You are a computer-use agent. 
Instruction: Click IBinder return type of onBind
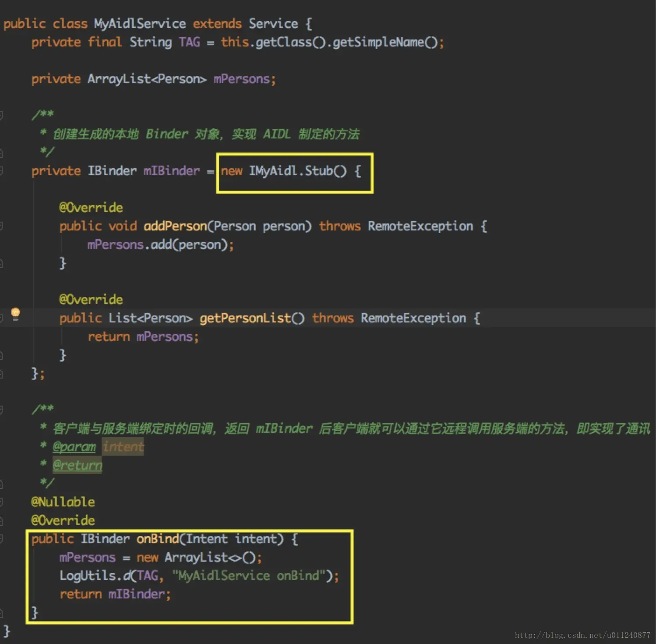pyautogui.click(x=105, y=539)
